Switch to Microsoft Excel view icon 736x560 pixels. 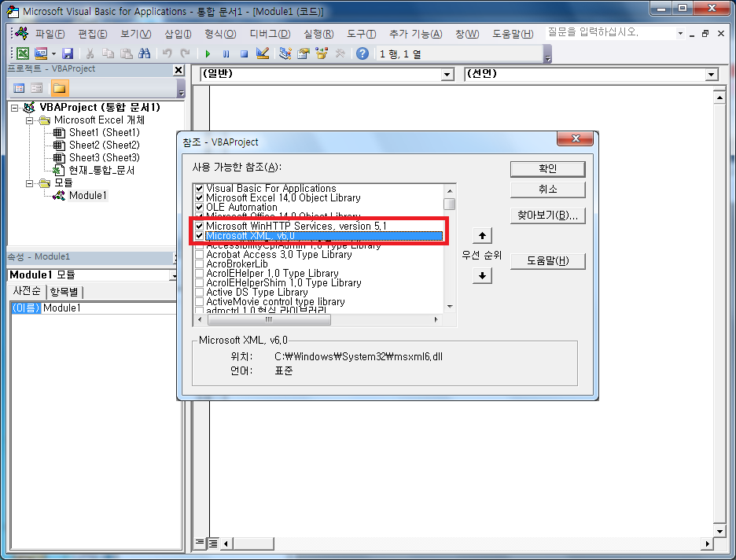click(22, 53)
